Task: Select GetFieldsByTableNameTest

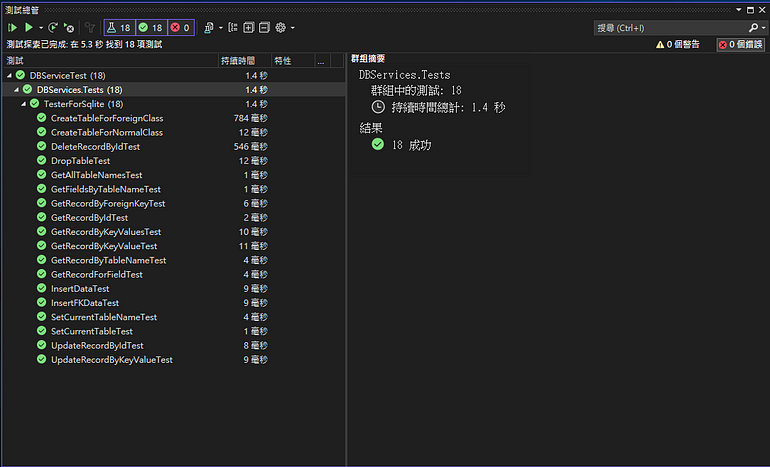Action: coord(106,190)
